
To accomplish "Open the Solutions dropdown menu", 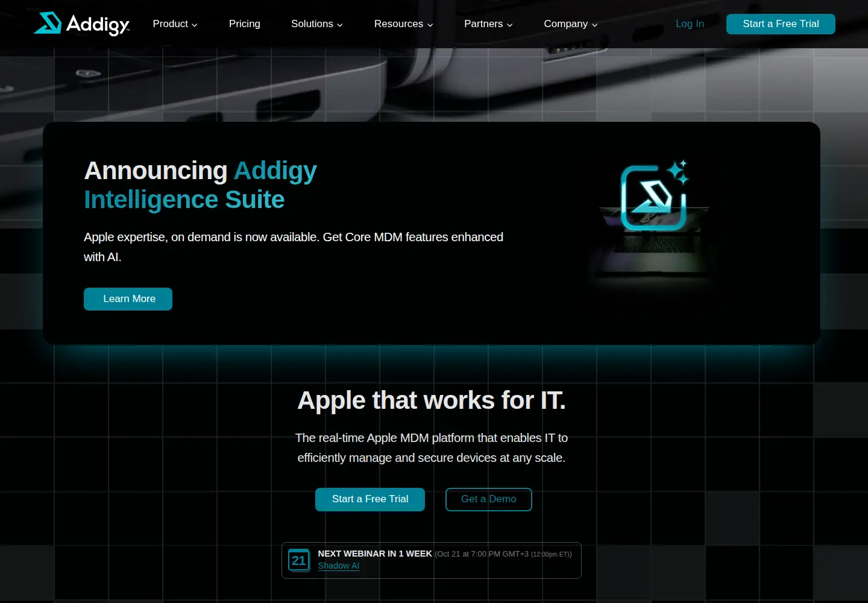I will point(317,24).
